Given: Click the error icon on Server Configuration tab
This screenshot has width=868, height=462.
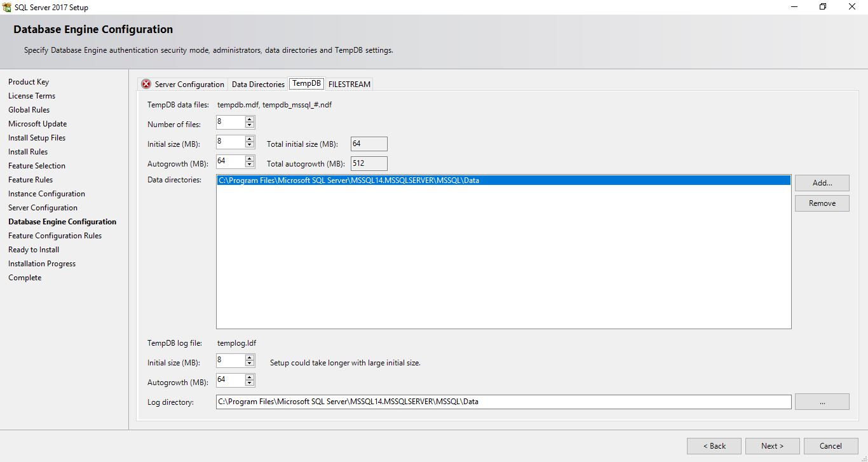Looking at the screenshot, I should point(145,83).
